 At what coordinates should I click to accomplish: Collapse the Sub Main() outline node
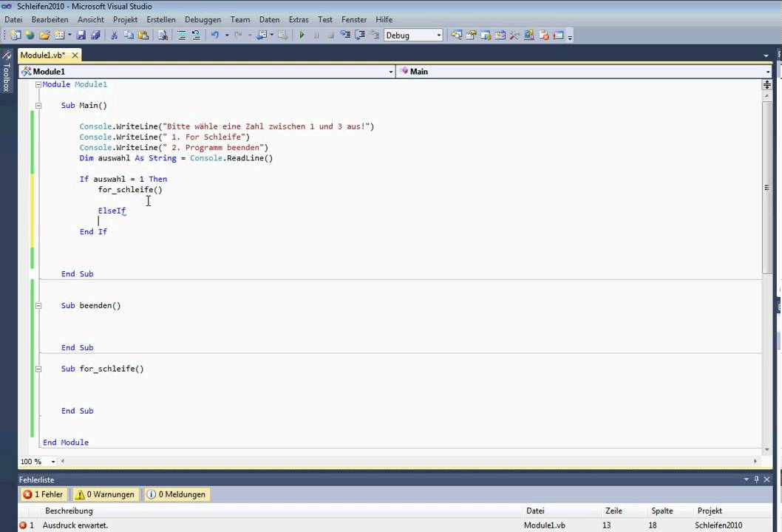(38, 105)
